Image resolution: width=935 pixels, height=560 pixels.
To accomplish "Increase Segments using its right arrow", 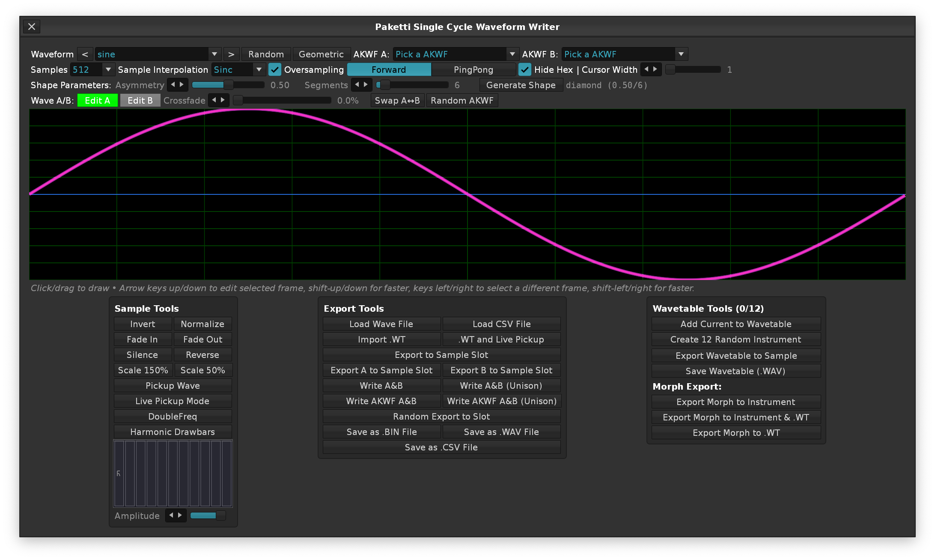I will [366, 85].
